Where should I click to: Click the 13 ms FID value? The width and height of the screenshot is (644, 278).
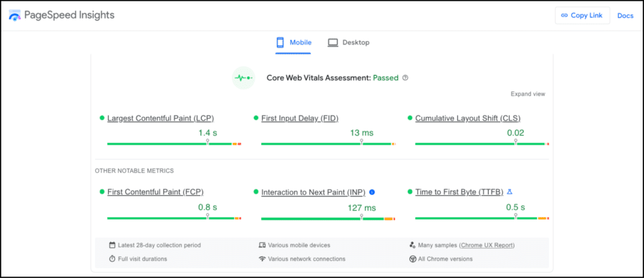362,133
